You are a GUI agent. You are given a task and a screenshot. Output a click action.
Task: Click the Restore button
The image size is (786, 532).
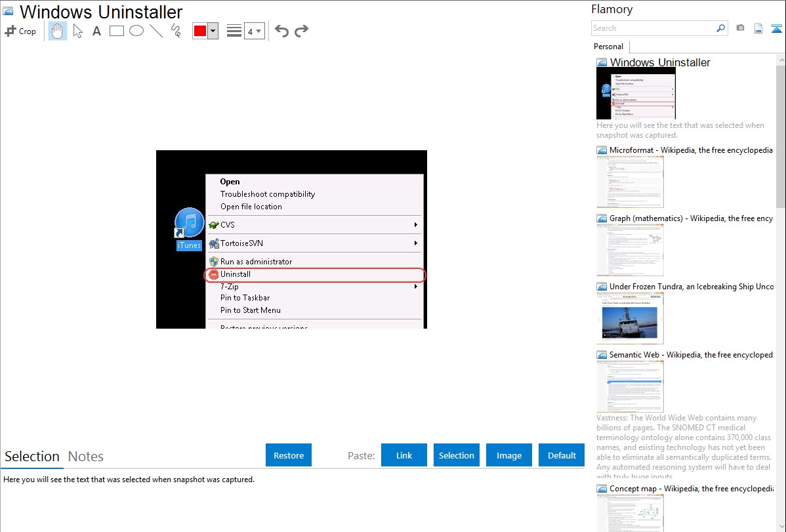point(289,455)
